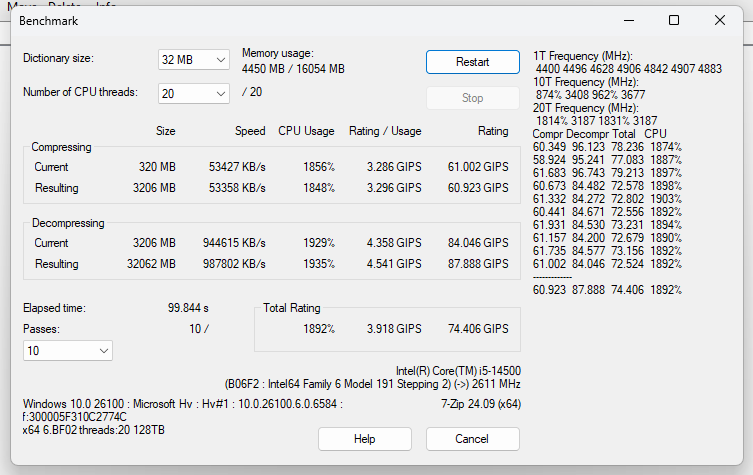The width and height of the screenshot is (753, 475).
Task: Click the 1T frequency values line starting 4400
Action: pos(629,69)
